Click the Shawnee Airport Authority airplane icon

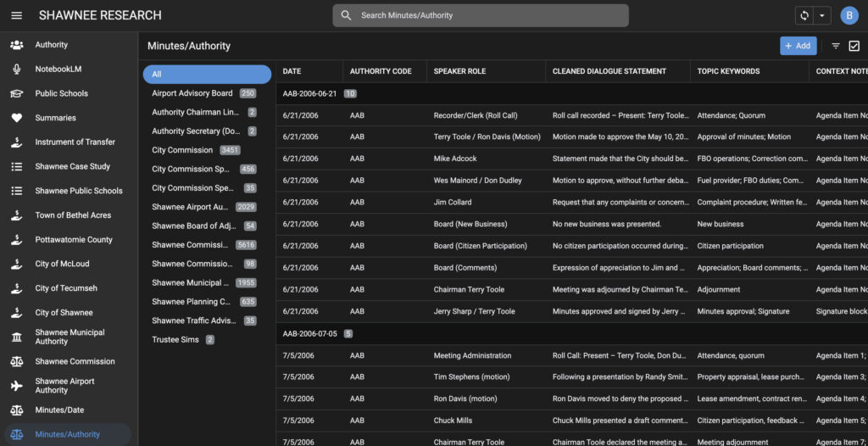(16, 386)
